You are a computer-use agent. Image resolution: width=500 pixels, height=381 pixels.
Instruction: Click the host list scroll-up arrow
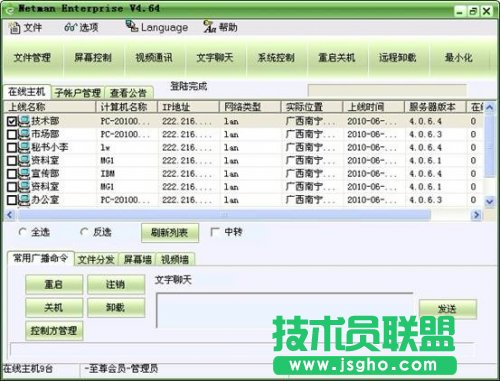click(x=489, y=107)
